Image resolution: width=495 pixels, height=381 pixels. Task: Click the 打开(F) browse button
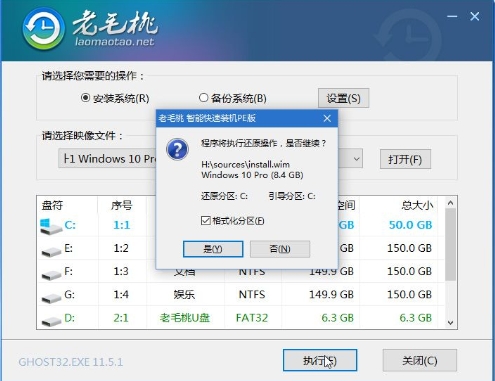[x=405, y=159]
